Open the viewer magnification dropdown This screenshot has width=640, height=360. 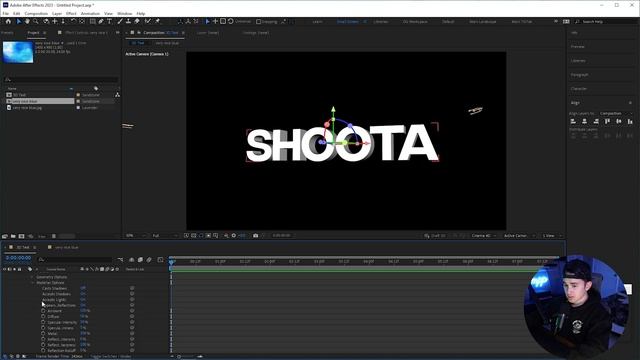(136, 236)
